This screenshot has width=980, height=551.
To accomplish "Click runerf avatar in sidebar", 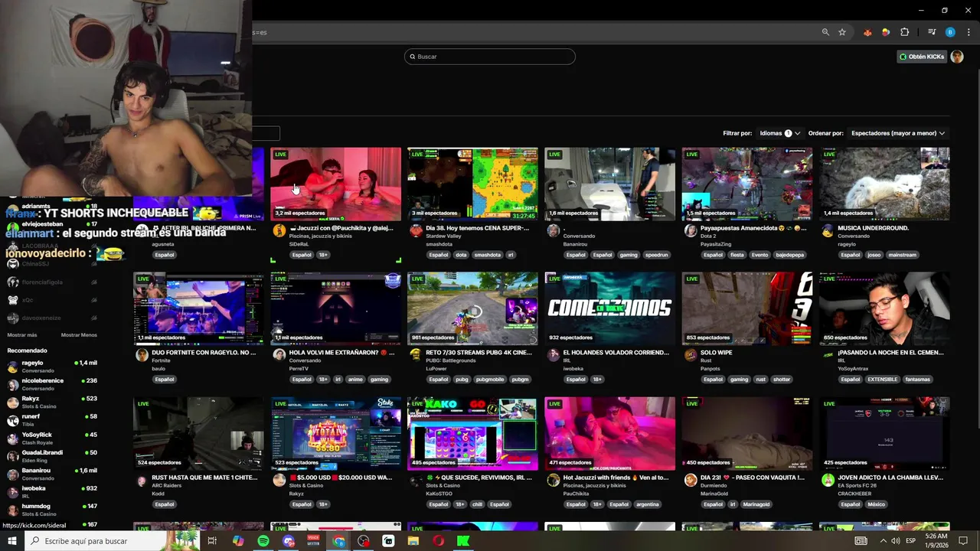I will click(12, 419).
